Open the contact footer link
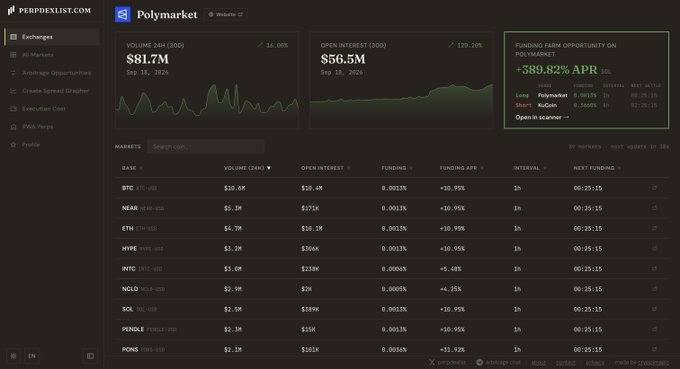Screen dimensions: 680x369 click(566, 362)
